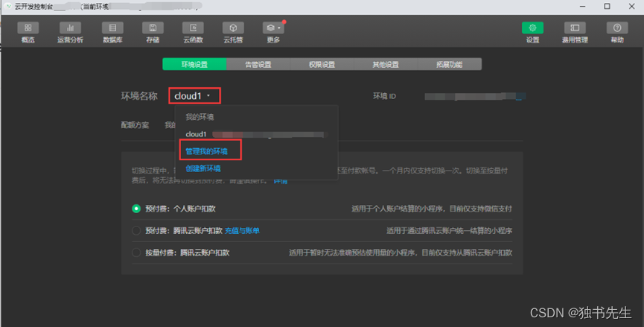Switch to the 拓展功能 tab
This screenshot has height=327, width=644.
point(450,64)
